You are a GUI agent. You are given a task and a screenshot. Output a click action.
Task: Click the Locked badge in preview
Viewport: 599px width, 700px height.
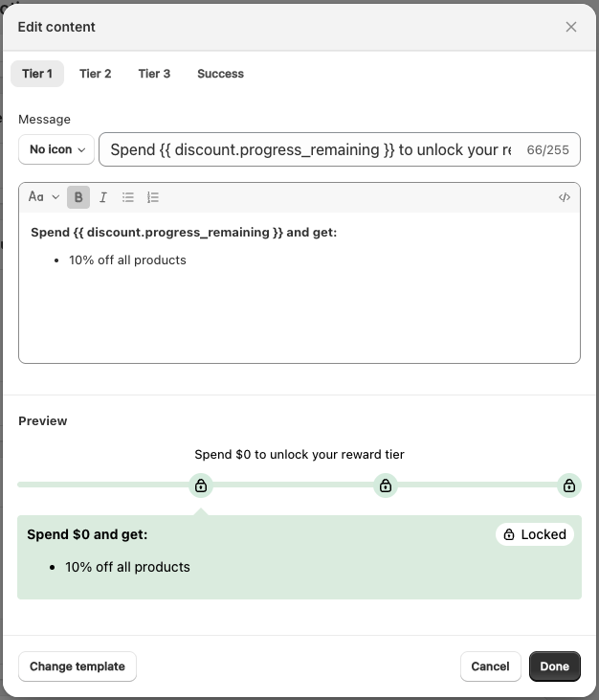click(x=535, y=534)
